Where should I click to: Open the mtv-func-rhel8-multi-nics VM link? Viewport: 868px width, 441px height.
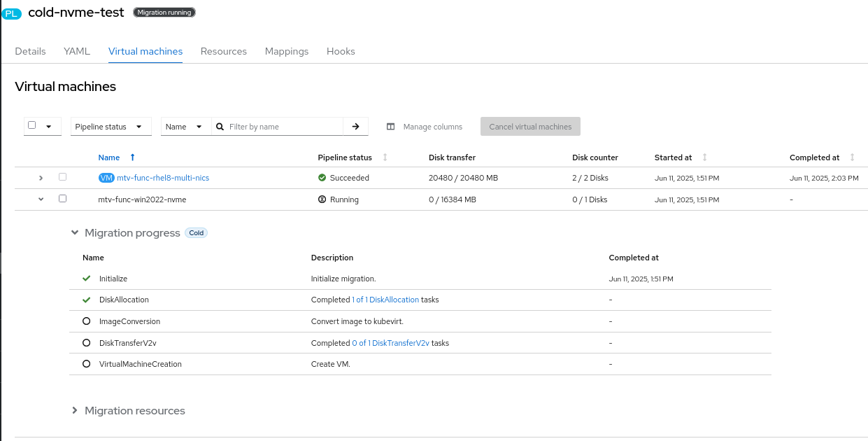click(163, 178)
